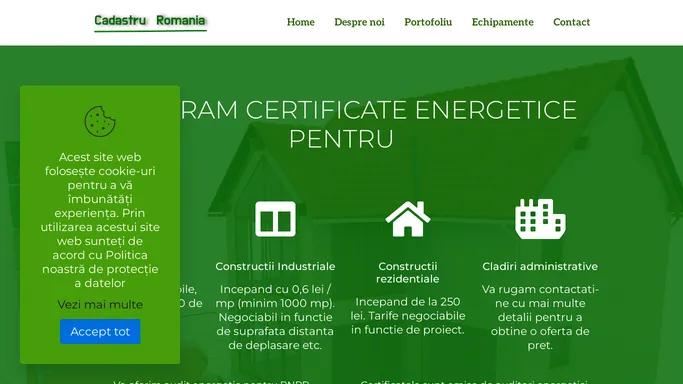This screenshot has width=683, height=384.
Task: Click the Accept tot button
Action: point(100,331)
